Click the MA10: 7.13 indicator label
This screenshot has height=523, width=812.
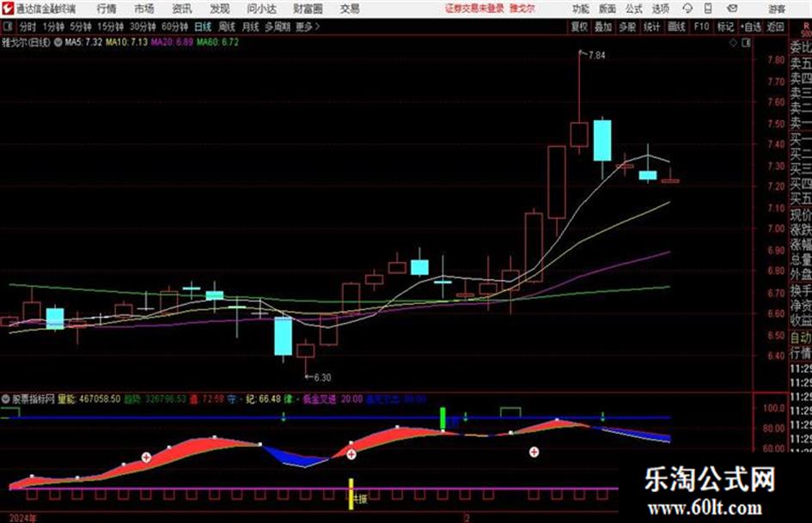click(127, 42)
